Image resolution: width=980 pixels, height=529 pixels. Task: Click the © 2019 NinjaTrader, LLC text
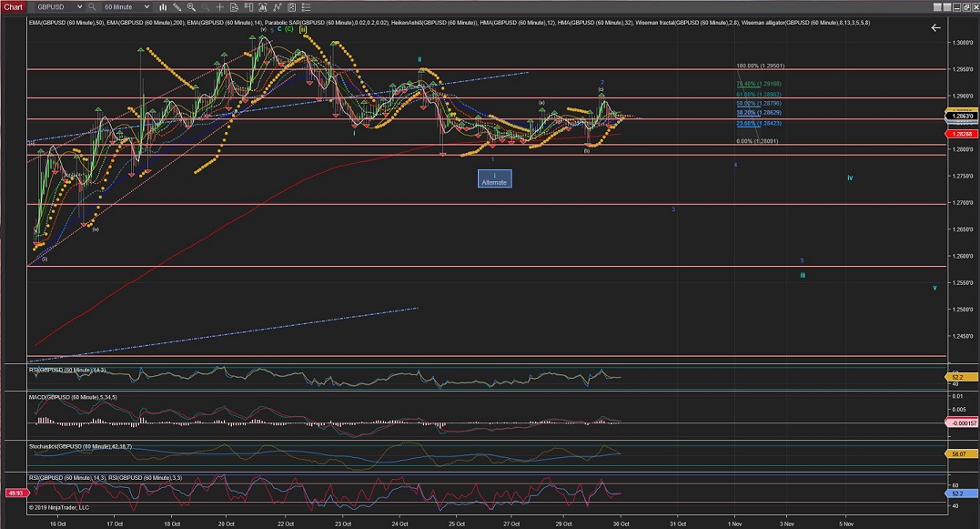(x=59, y=508)
